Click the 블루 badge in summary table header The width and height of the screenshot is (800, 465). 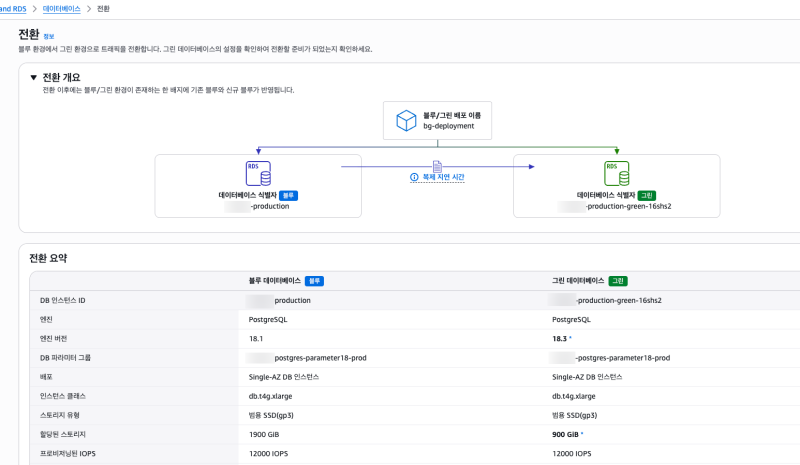click(x=313, y=281)
